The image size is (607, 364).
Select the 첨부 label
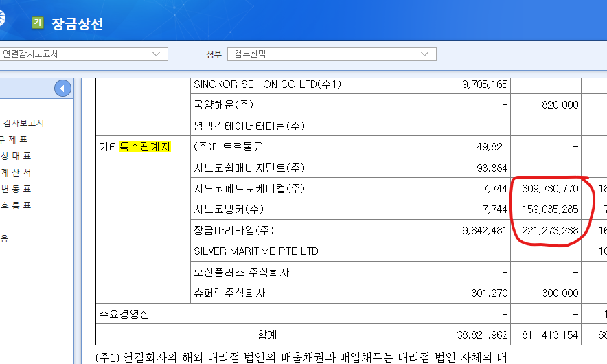pos(214,54)
